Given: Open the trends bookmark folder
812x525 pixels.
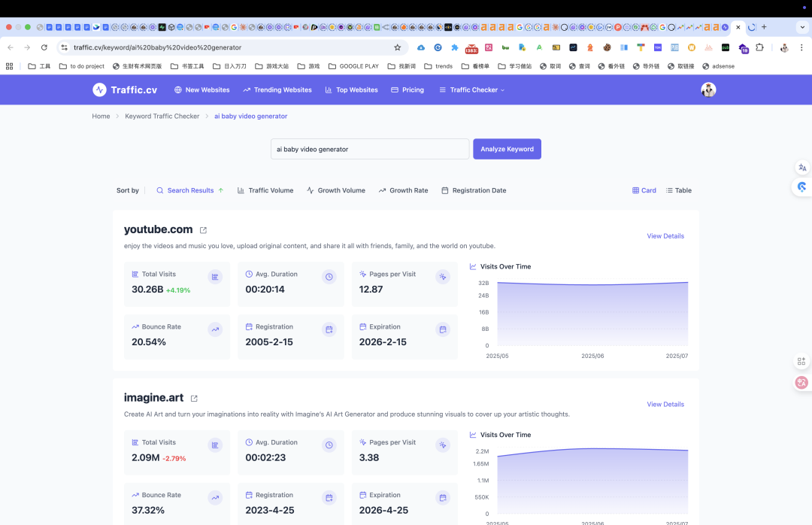Looking at the screenshot, I should [x=438, y=66].
